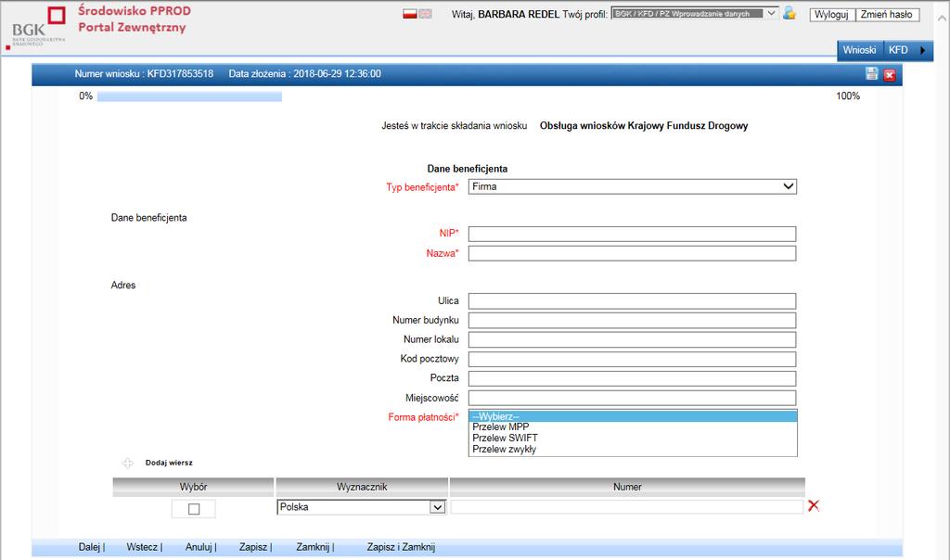
Task: Click the user profile icon beside profile dropdown
Action: tap(789, 13)
